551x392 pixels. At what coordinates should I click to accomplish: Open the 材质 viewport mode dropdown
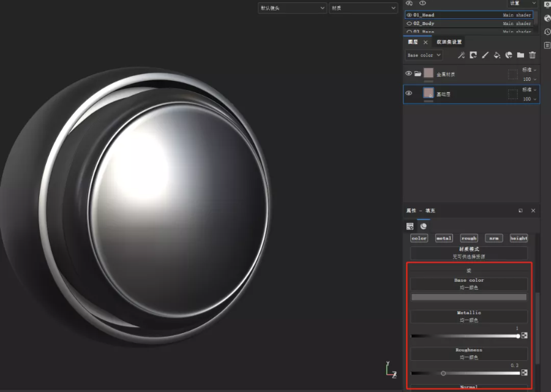pyautogui.click(x=363, y=8)
